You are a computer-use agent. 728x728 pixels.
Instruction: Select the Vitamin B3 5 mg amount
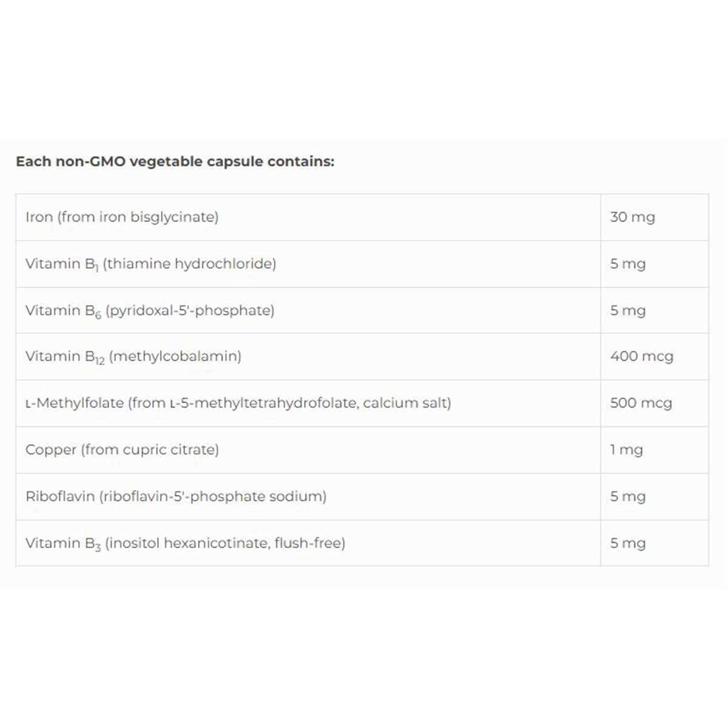(x=627, y=544)
